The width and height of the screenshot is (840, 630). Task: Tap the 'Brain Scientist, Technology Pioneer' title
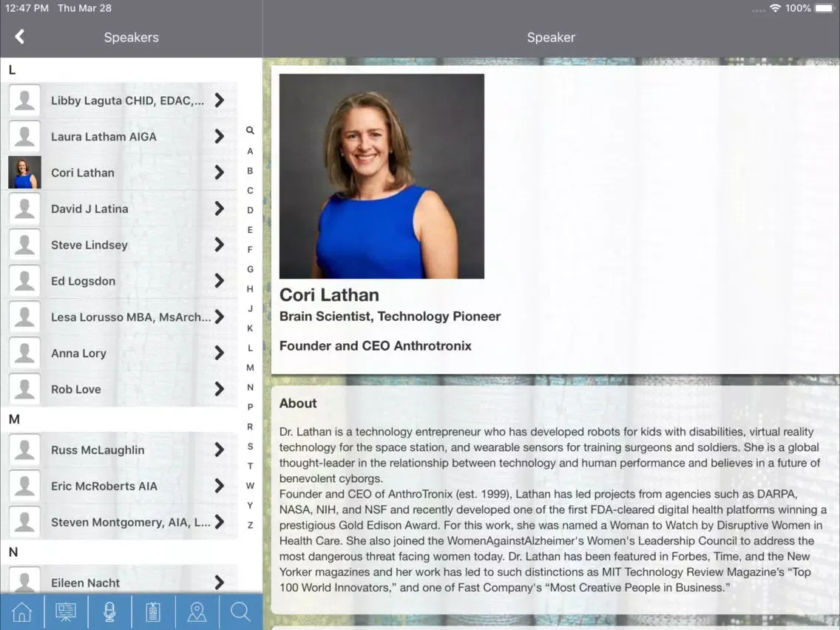coord(390,316)
